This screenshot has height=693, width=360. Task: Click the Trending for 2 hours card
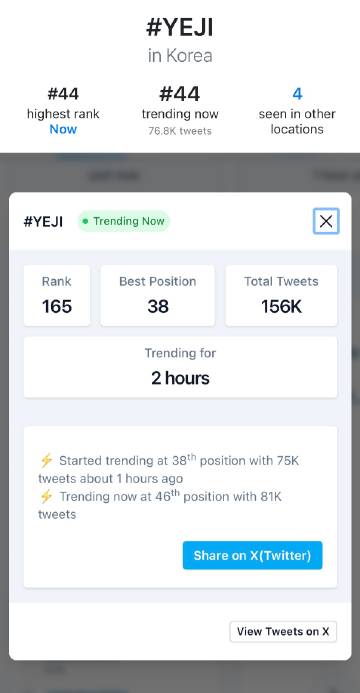pos(180,367)
